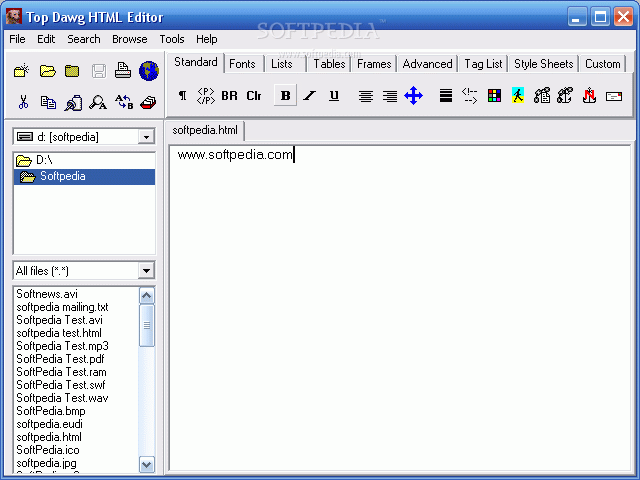This screenshot has height=480, width=640.
Task: Click inside the HTML editing area
Action: 400,310
